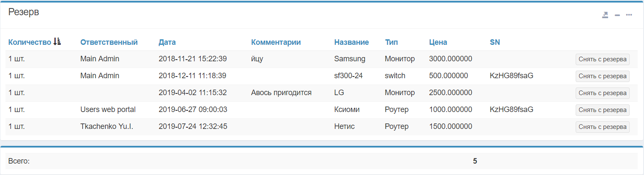Viewport: 644px width, 175px height.
Task: Sort table by Дата column
Action: tap(167, 42)
